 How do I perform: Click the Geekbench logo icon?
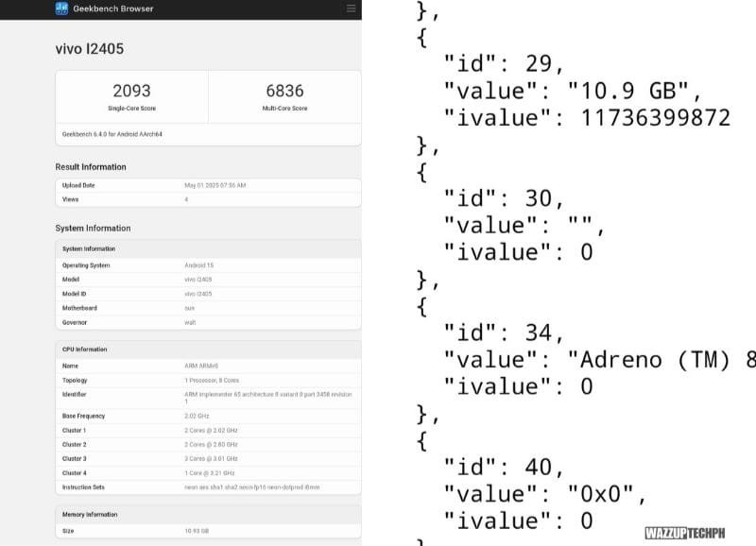61,9
